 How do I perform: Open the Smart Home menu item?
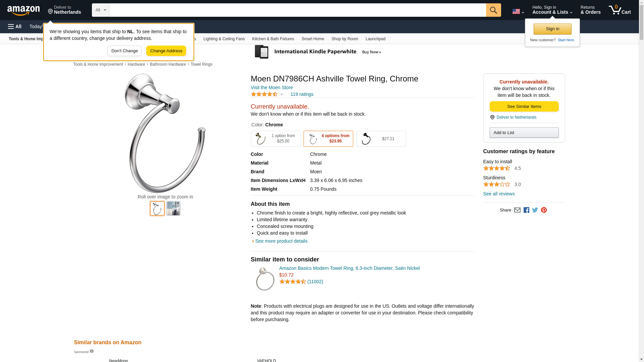pyautogui.click(x=313, y=39)
